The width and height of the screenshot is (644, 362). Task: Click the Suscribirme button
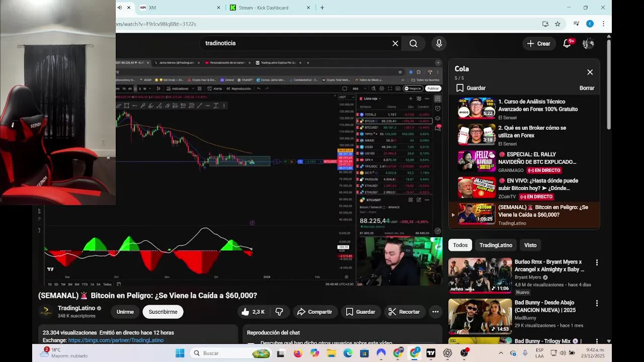coord(163,312)
